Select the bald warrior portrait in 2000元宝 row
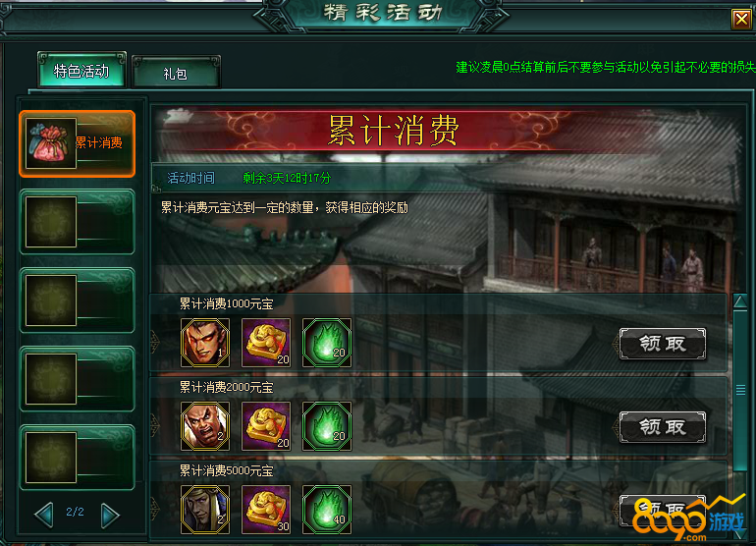 coord(205,426)
